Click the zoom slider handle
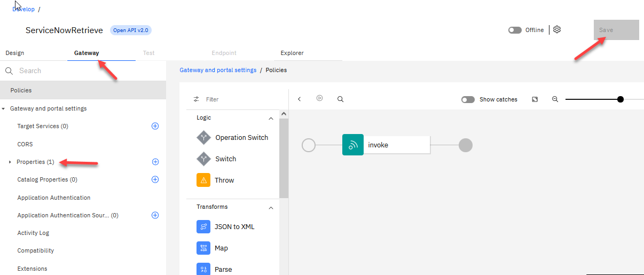 [x=620, y=99]
